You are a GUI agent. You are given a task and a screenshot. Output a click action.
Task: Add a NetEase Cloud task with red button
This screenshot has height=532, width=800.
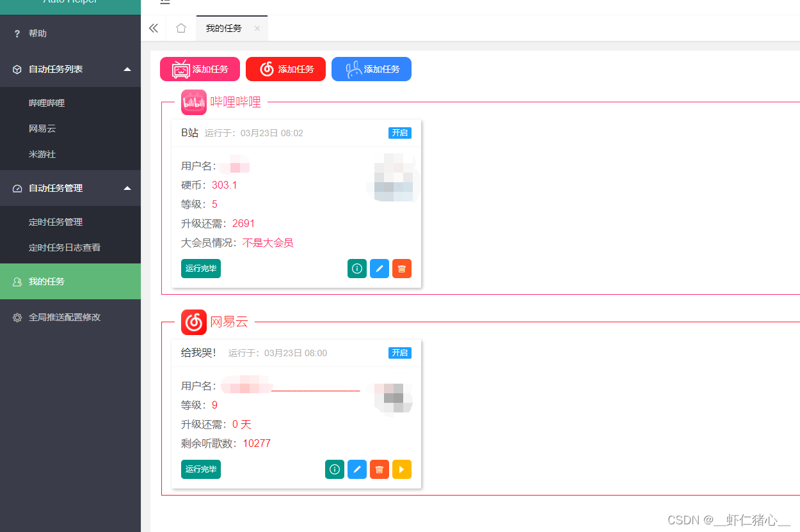285,69
